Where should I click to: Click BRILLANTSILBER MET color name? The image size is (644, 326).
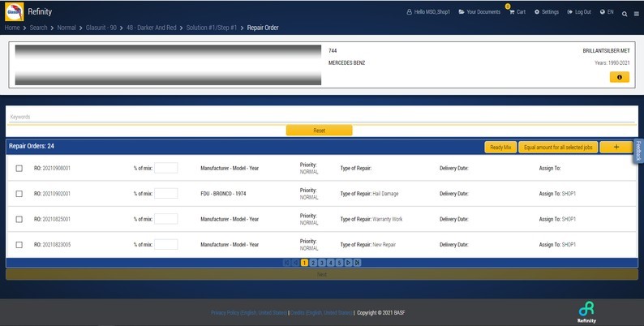606,51
